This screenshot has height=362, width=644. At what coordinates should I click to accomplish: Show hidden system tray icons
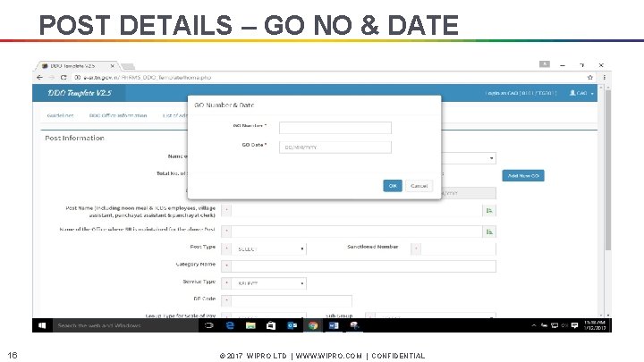click(x=533, y=325)
